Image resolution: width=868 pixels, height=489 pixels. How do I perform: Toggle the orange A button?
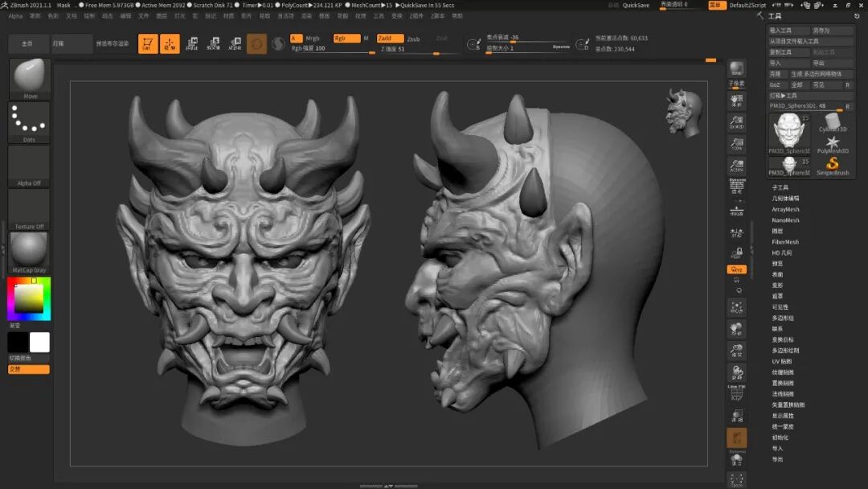point(296,39)
